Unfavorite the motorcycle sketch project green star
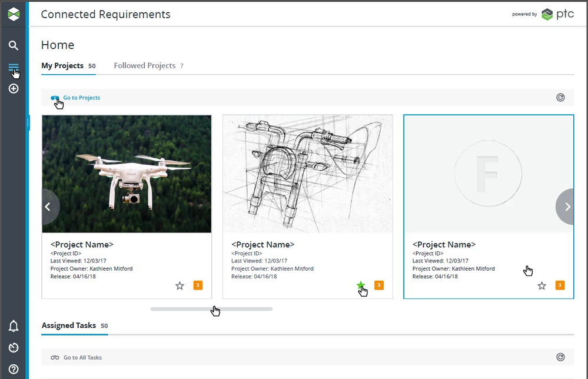 (361, 285)
